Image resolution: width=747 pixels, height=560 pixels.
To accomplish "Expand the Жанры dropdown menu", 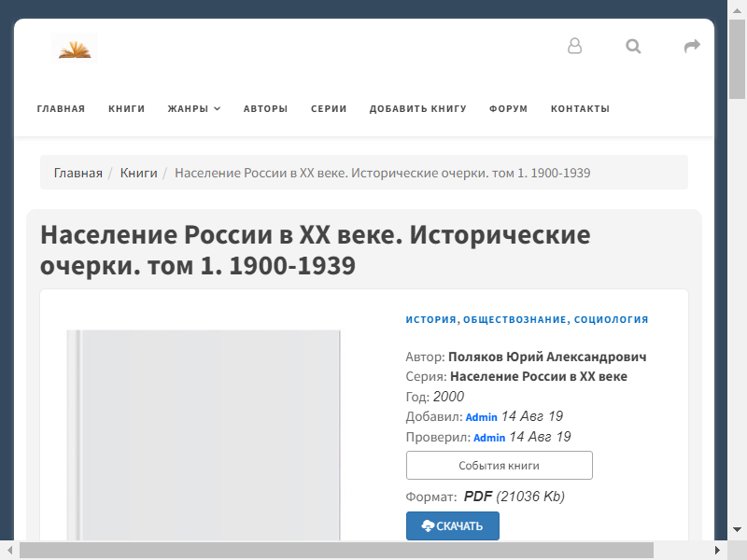I will [x=194, y=108].
